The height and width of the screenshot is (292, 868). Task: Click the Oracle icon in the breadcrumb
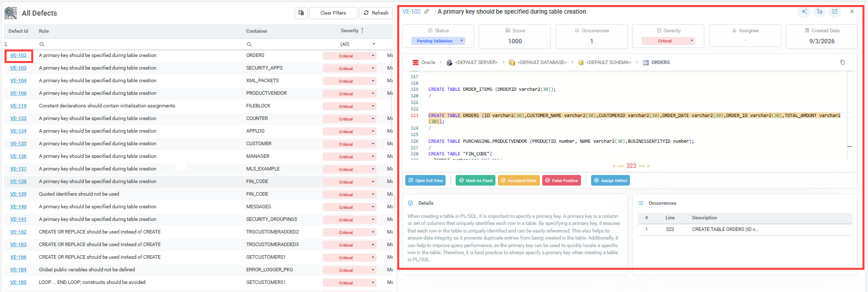[415, 63]
